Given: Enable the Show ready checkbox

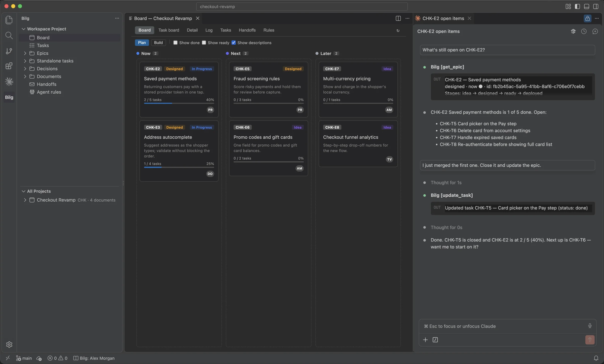Looking at the screenshot, I should click(204, 43).
